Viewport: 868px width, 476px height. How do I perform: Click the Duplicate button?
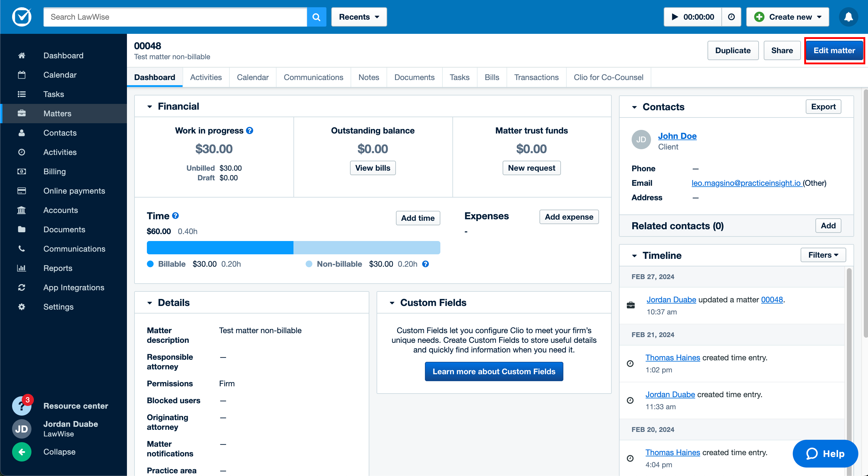[x=733, y=50]
